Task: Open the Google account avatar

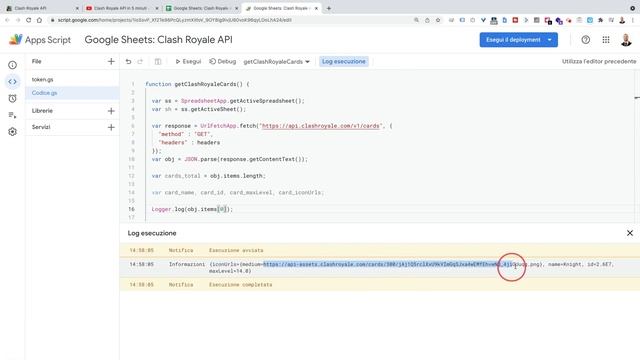Action: tap(626, 40)
